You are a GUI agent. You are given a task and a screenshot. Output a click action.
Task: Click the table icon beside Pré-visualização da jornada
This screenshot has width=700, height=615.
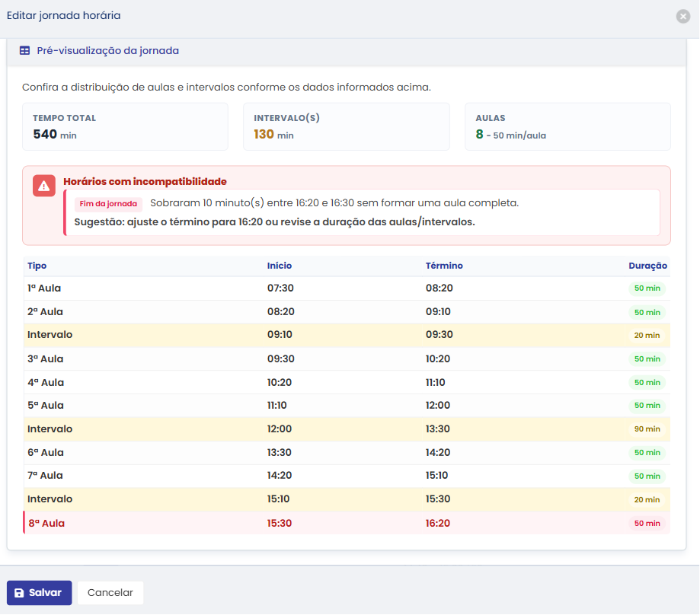point(25,51)
